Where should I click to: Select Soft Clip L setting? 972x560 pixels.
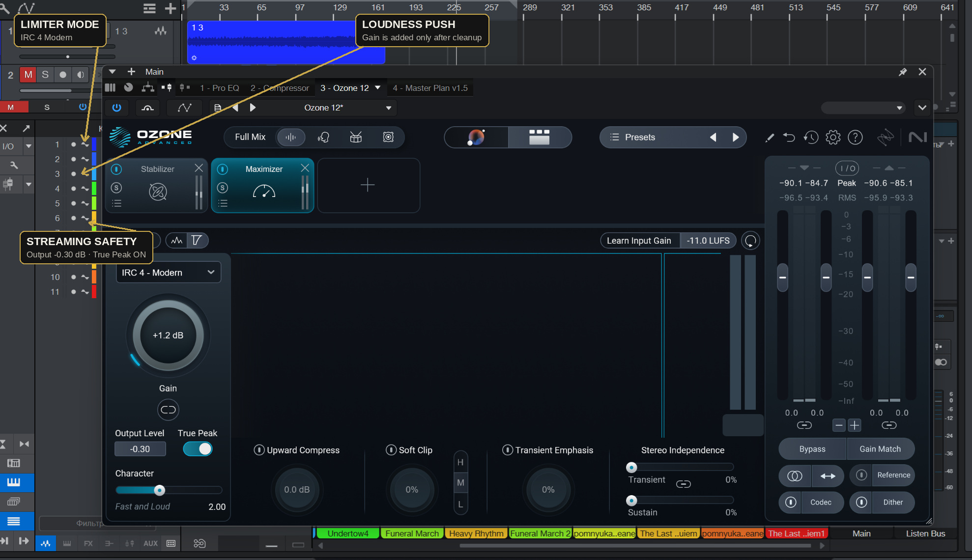460,504
